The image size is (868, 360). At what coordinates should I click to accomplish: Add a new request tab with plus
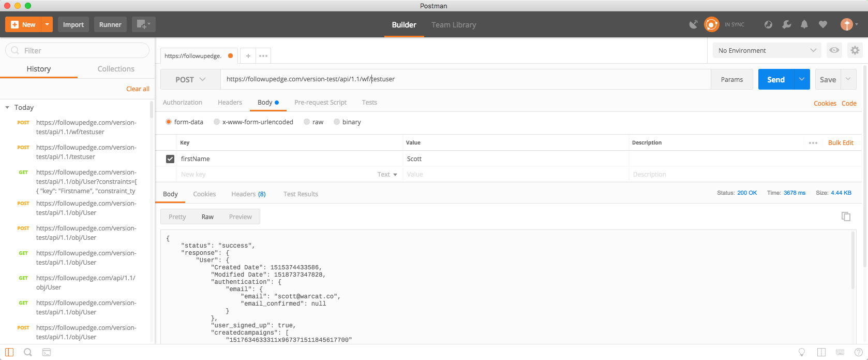point(248,56)
